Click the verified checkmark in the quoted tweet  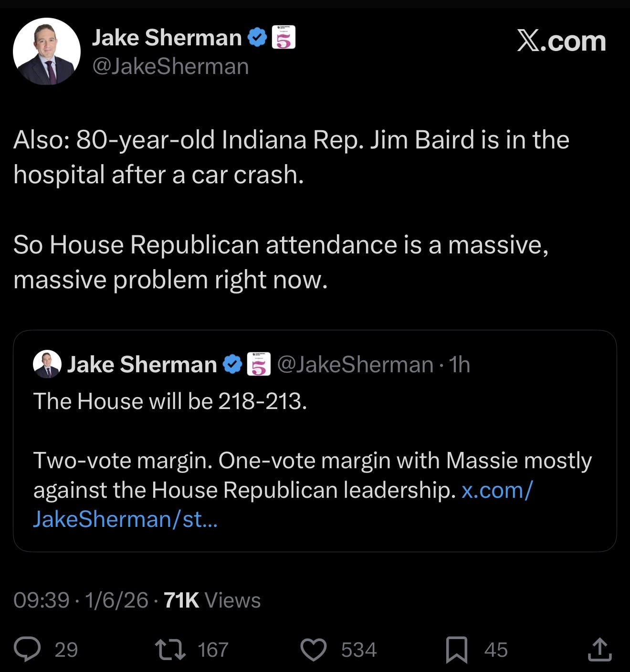[233, 365]
